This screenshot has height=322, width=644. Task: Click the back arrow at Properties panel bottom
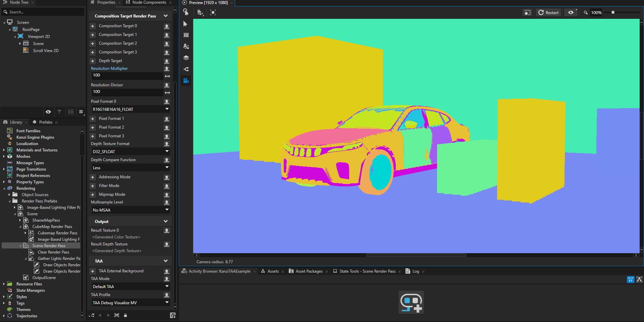pos(100,315)
